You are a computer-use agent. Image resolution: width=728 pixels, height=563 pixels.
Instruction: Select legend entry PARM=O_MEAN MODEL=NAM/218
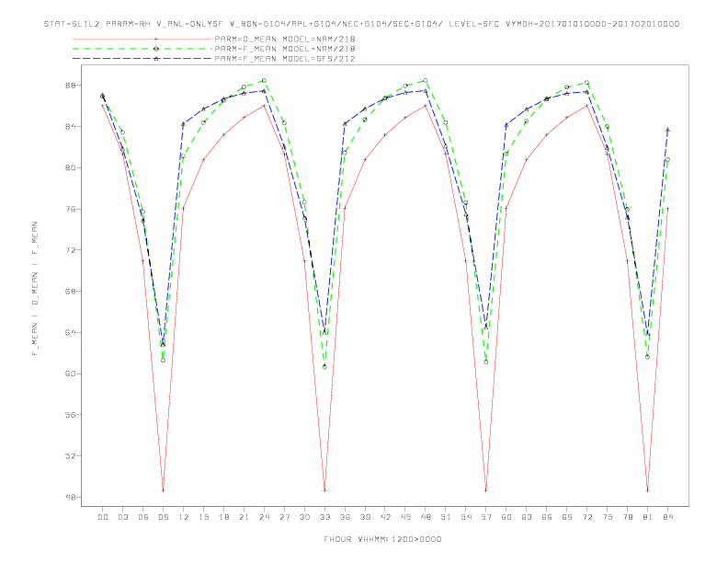coord(285,39)
